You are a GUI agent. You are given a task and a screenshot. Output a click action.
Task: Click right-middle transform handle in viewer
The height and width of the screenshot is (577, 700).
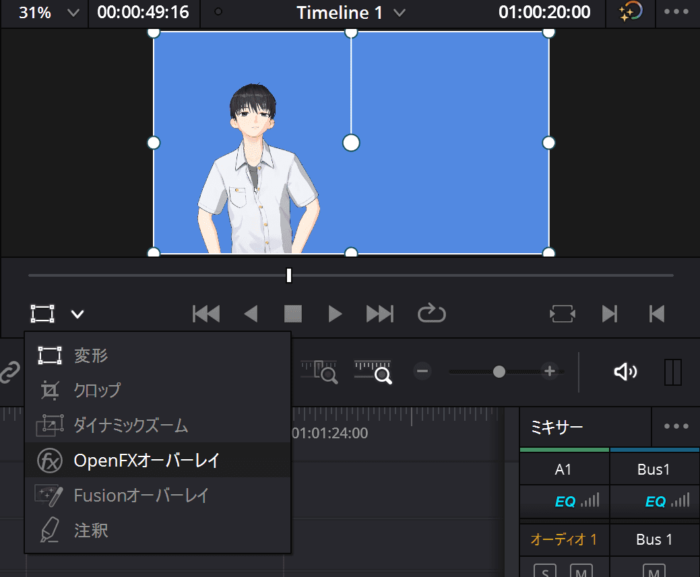click(x=549, y=143)
